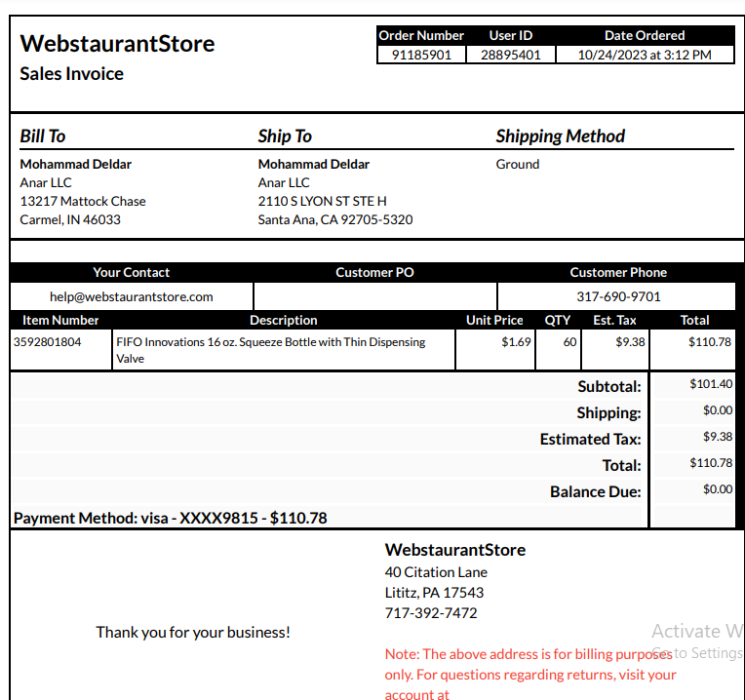This screenshot has height=700, width=745.
Task: Click the red billing address note
Action: pos(530,675)
